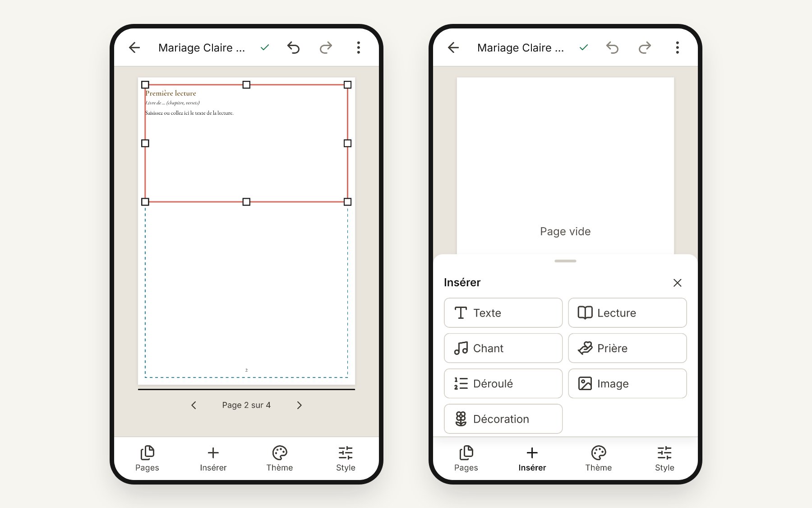Close the Insérer panel

pyautogui.click(x=677, y=283)
